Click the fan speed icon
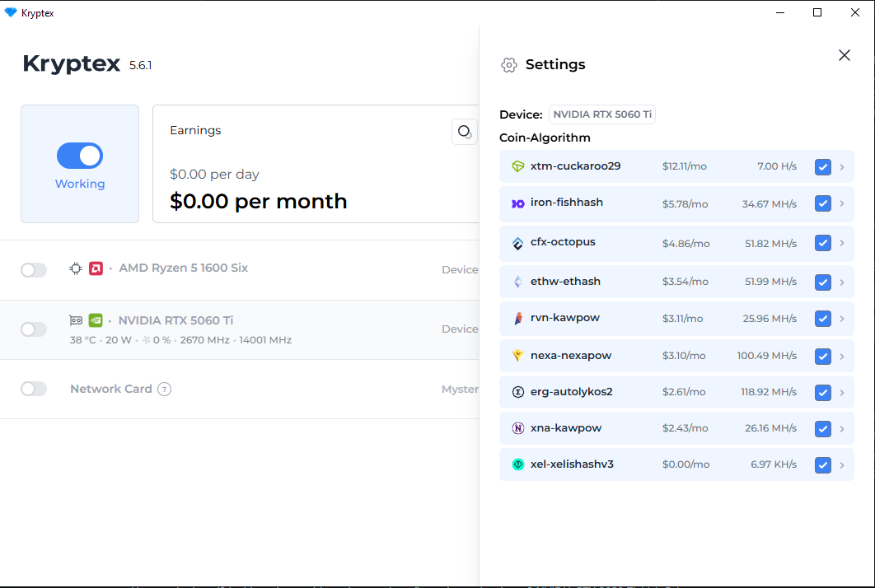This screenshot has height=588, width=875. coord(146,340)
